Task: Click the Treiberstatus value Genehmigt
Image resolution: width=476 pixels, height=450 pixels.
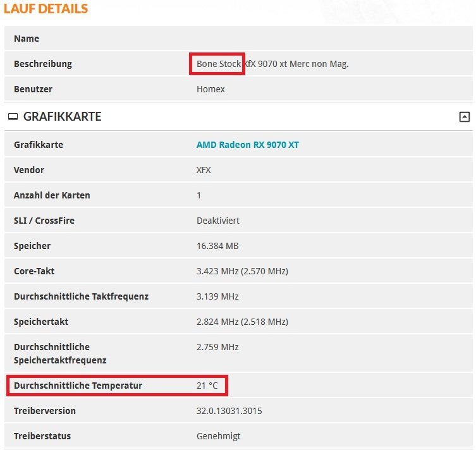Action: (218, 436)
